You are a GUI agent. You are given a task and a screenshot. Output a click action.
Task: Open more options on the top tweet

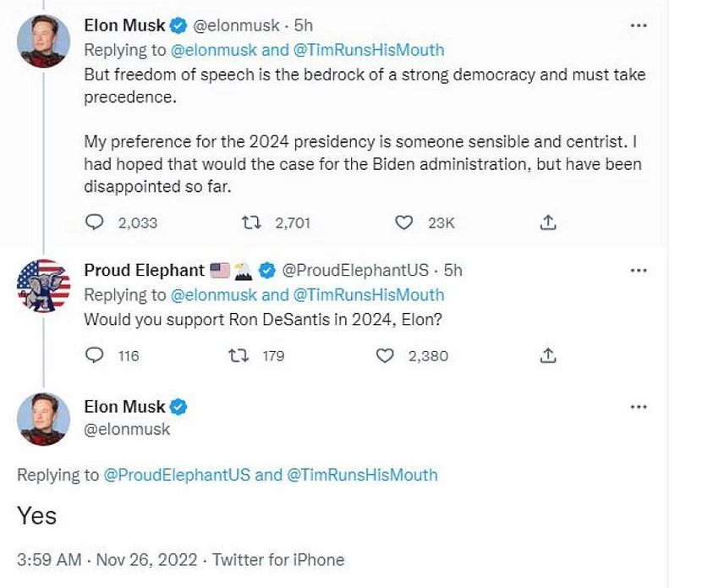tap(639, 26)
